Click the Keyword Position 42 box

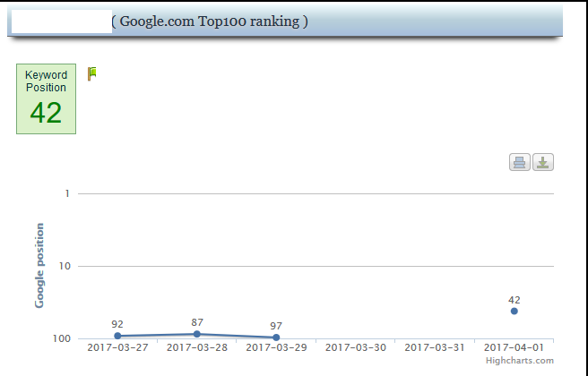[x=46, y=98]
